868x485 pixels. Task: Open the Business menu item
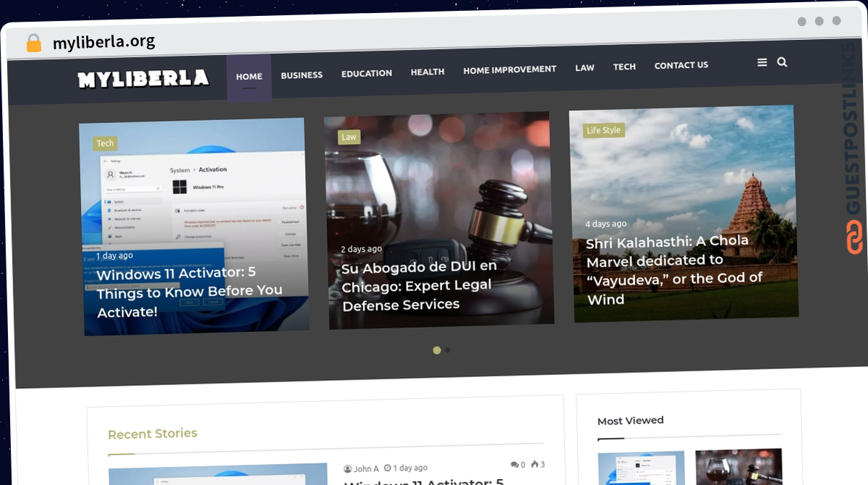point(302,75)
